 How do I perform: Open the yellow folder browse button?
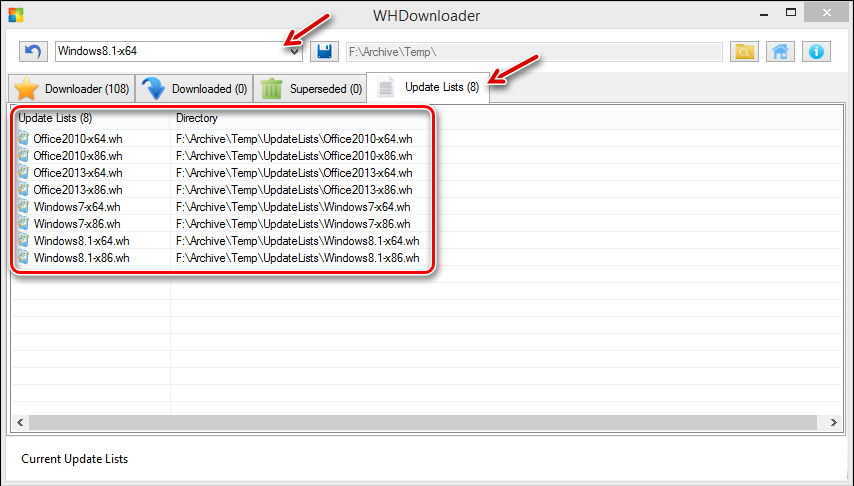pos(744,52)
